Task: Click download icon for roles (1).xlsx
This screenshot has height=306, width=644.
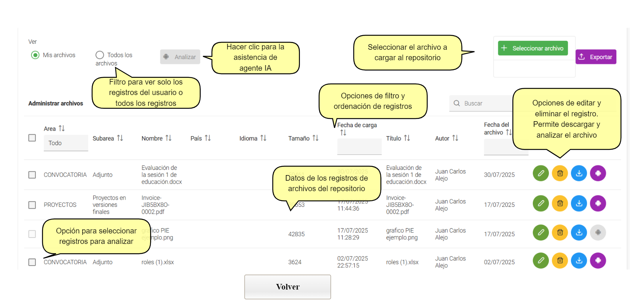Action: coord(579,261)
